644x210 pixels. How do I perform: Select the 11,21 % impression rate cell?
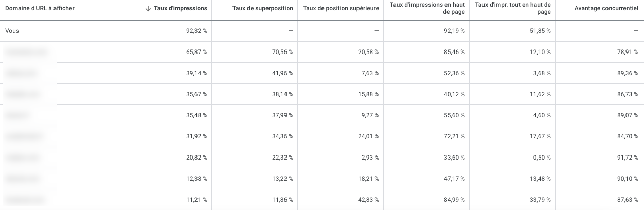pos(196,200)
